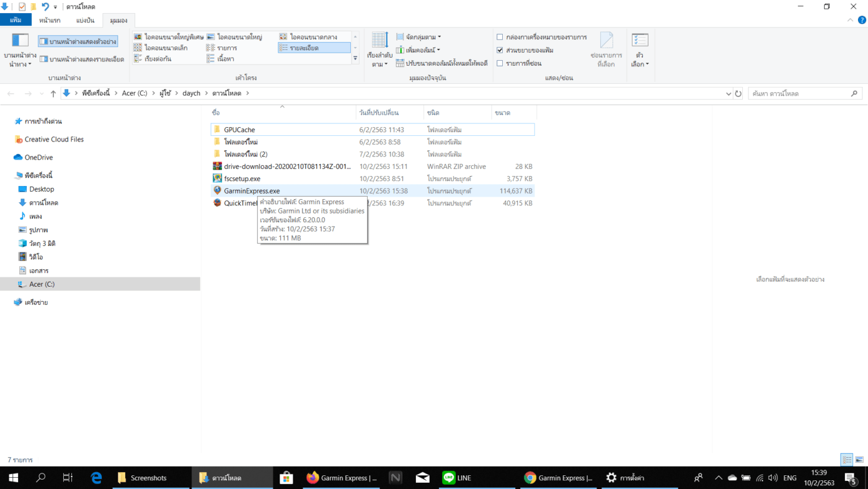Open Microsoft Store taskbar icon

tap(286, 478)
